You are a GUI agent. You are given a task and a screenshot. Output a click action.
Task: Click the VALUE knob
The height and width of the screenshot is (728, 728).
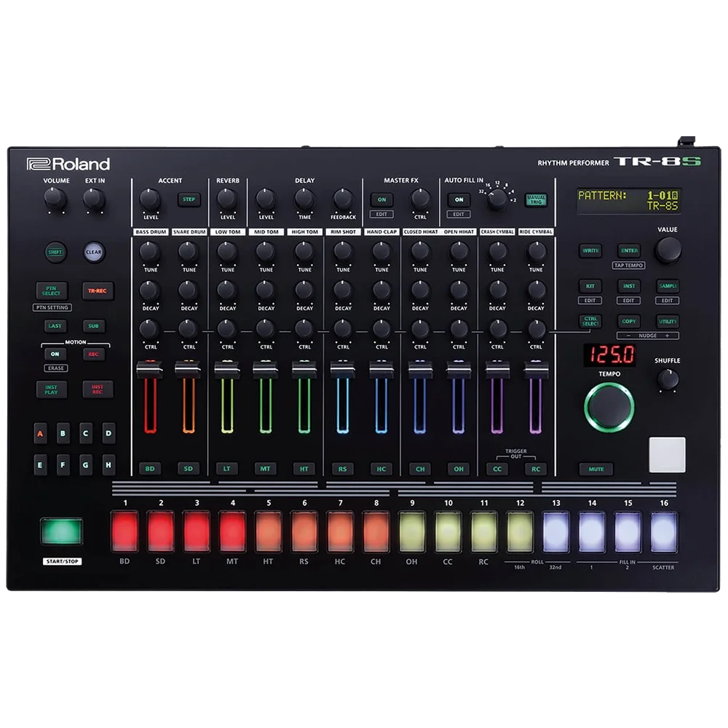[x=668, y=250]
